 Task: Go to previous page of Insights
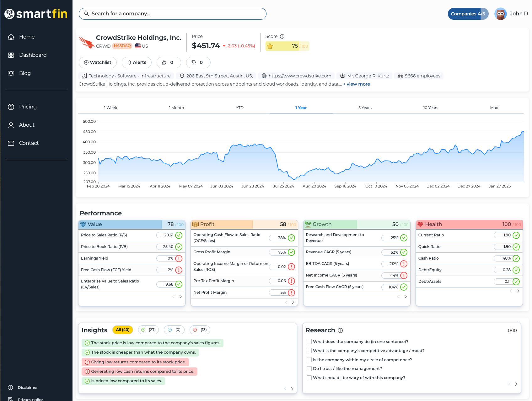[285, 389]
